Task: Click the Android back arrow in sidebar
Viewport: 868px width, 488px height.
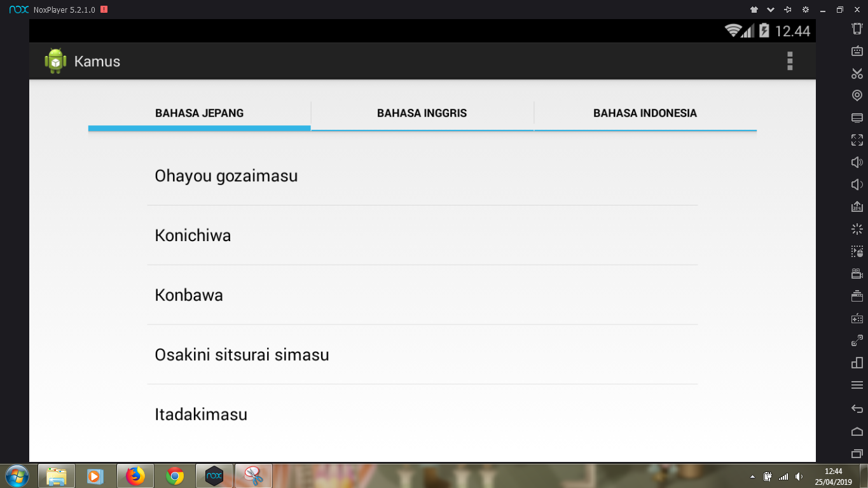Action: tap(857, 408)
